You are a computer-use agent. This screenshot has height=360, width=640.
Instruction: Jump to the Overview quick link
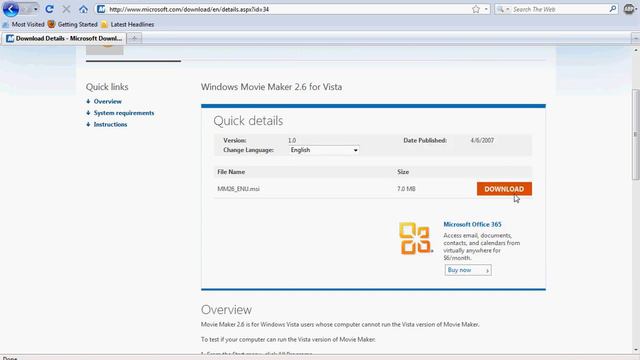[108, 101]
